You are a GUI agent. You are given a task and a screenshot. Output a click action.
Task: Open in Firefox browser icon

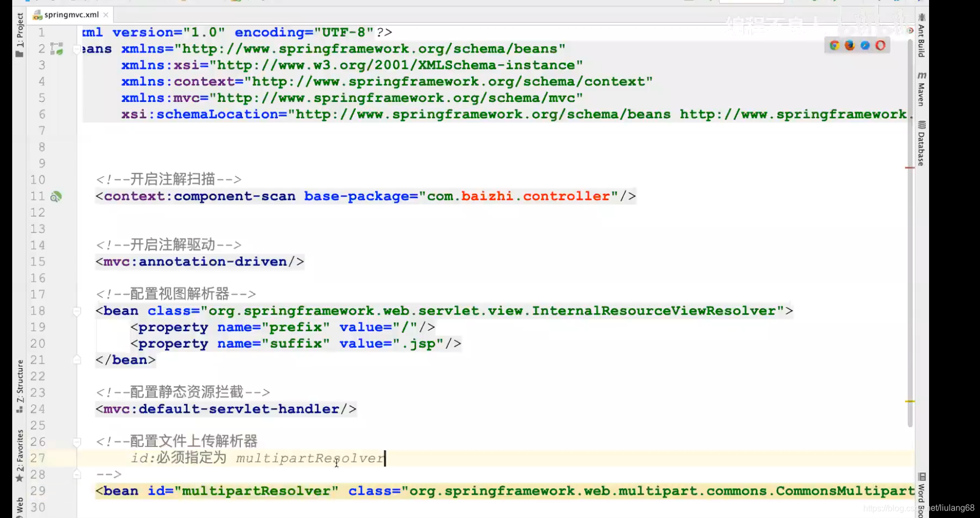(x=850, y=46)
